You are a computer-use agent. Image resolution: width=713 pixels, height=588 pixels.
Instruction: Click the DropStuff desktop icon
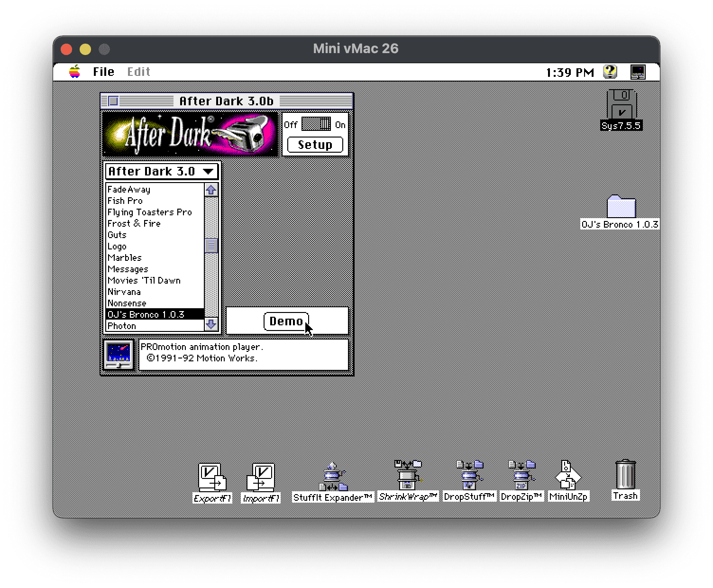click(469, 476)
